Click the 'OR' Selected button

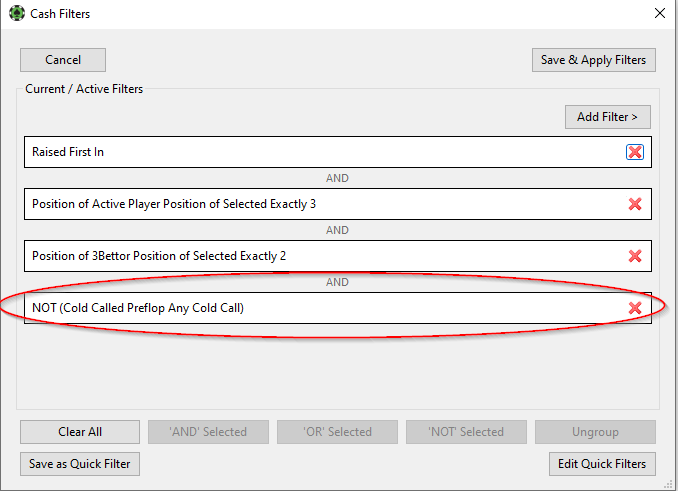(337, 432)
